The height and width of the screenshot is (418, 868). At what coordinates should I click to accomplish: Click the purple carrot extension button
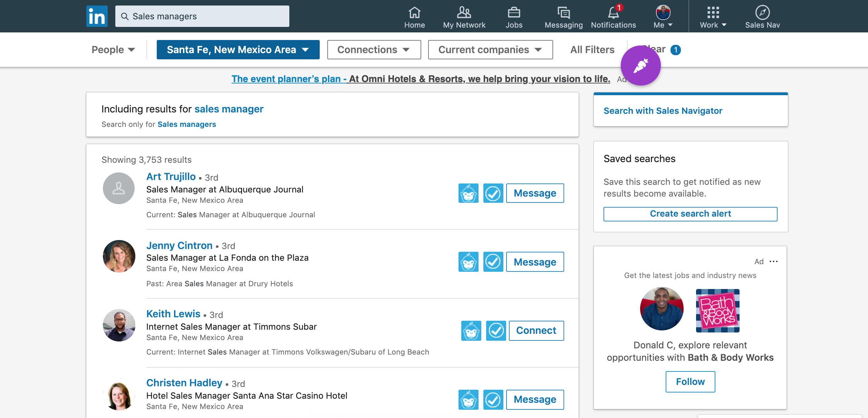click(640, 66)
